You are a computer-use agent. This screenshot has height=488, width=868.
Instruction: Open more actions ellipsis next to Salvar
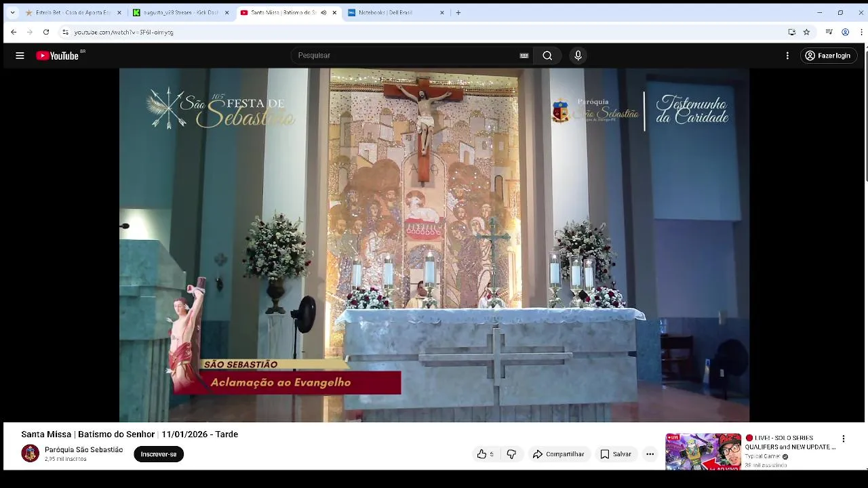click(650, 454)
